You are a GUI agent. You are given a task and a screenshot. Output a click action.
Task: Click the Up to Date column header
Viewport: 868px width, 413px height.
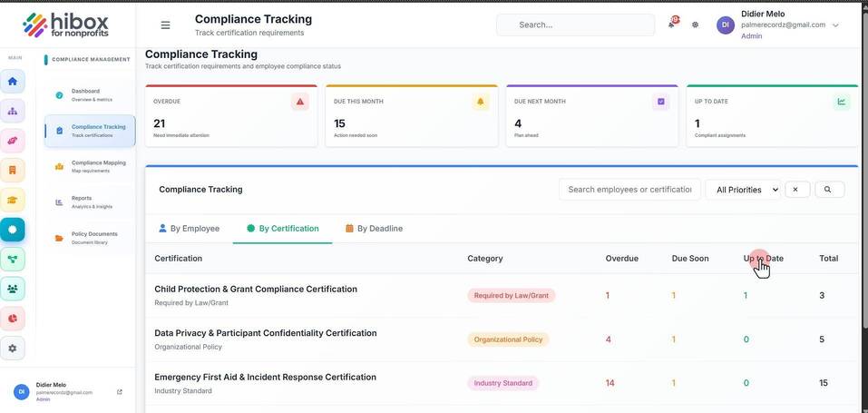[x=764, y=259]
